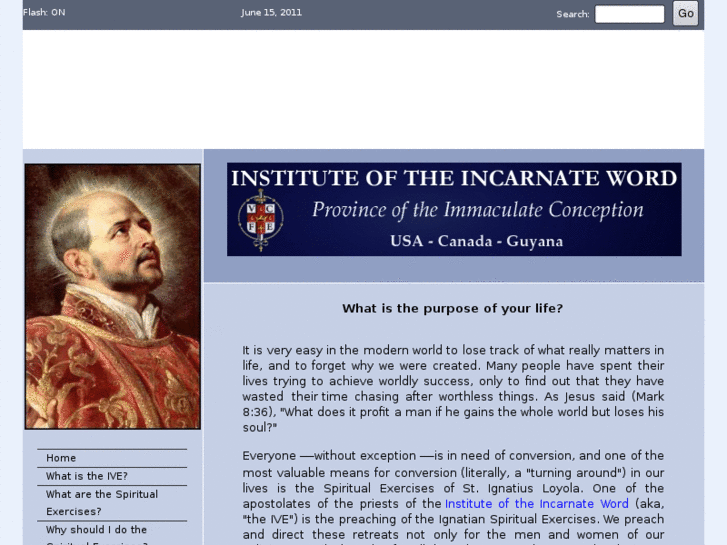Click the June 15, 2011 date text

click(x=271, y=13)
